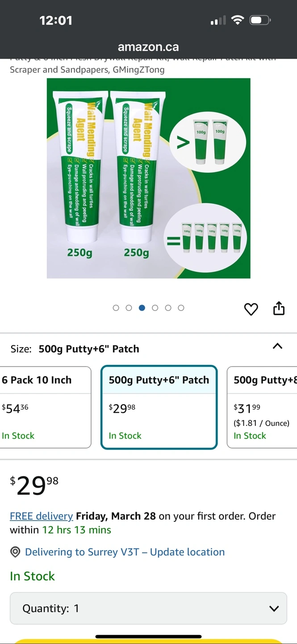
Task: Collapse the Size options chevron
Action: 277,346
